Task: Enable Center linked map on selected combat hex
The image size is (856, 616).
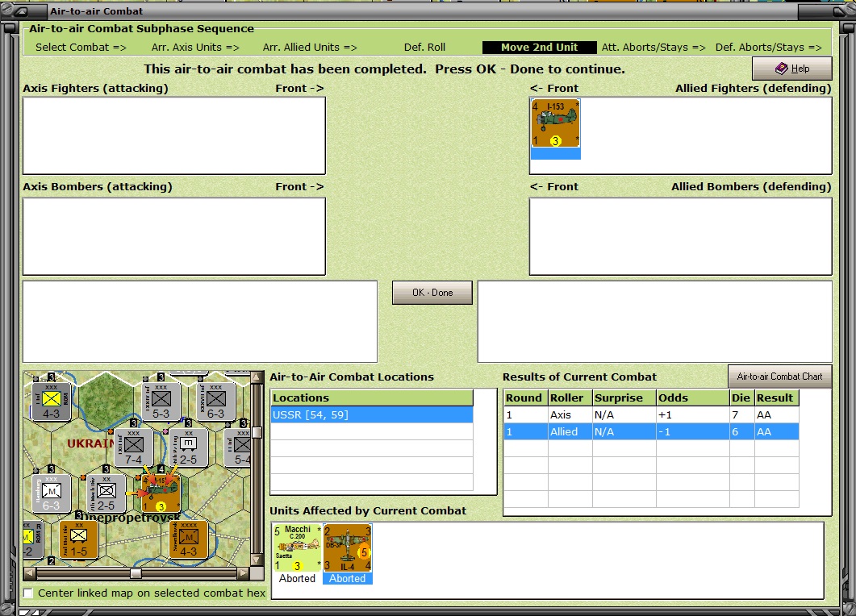Action: (x=28, y=593)
